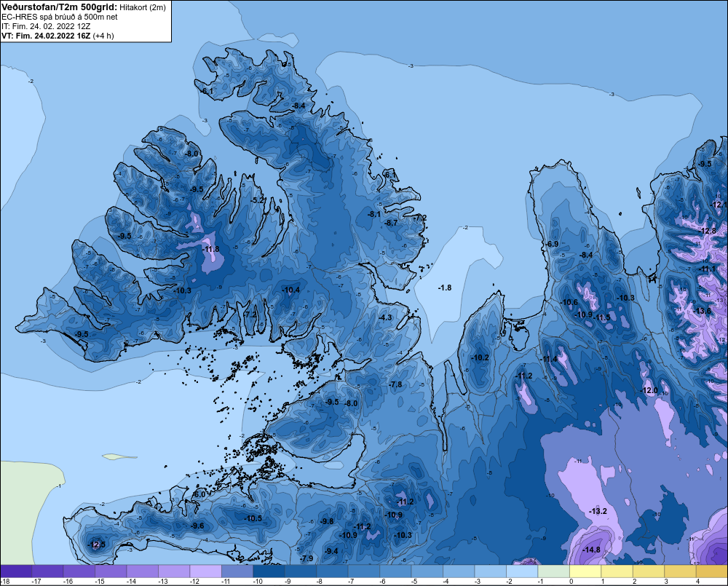
Task: Click the -8.7 temperature value on the map
Action: [391, 223]
